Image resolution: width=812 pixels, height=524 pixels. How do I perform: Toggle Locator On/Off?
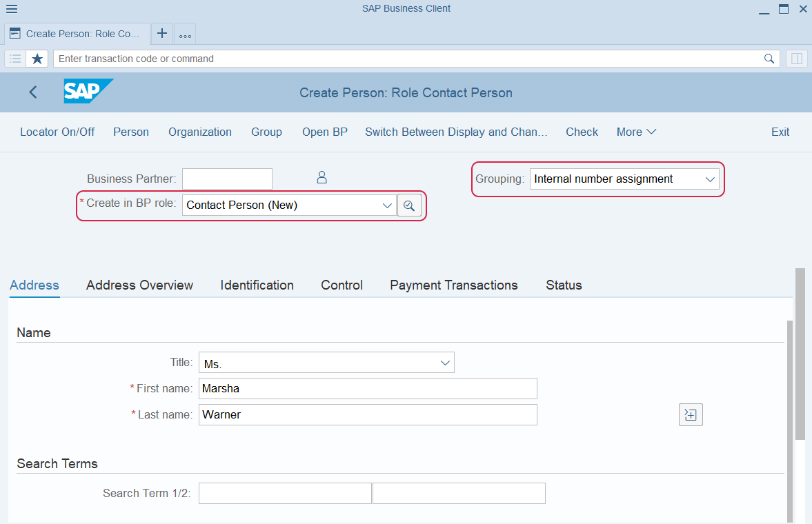[57, 132]
